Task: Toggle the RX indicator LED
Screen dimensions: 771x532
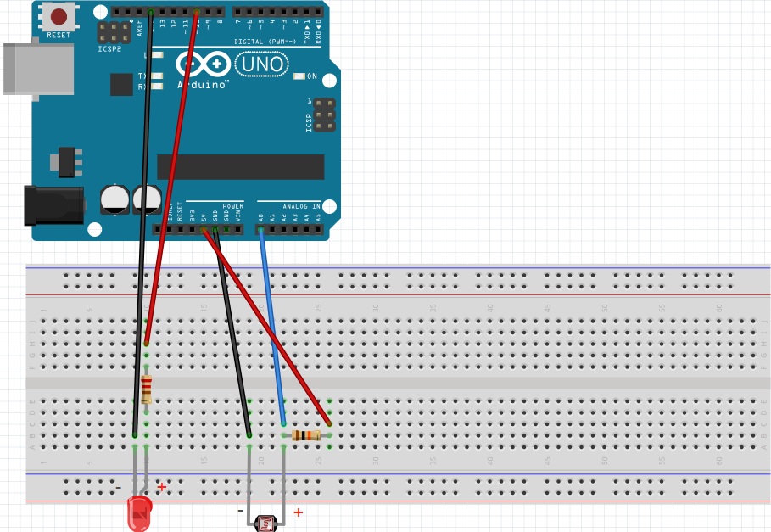Action: 159,87
